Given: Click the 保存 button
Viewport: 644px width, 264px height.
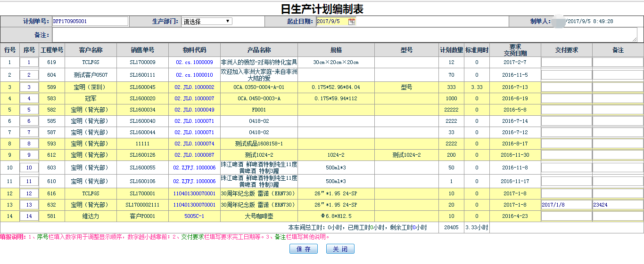Looking at the screenshot, I should (303, 249).
